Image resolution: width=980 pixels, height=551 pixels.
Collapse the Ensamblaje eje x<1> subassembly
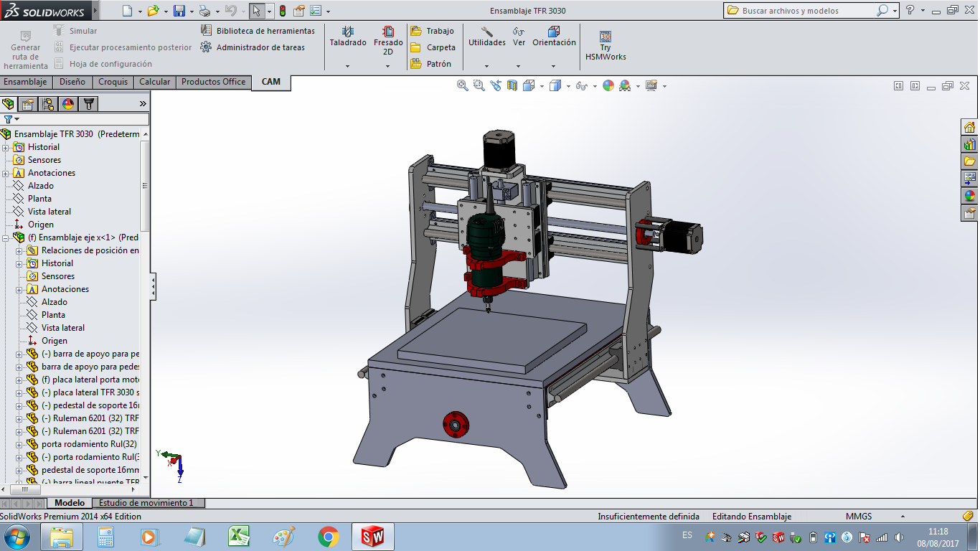point(6,237)
